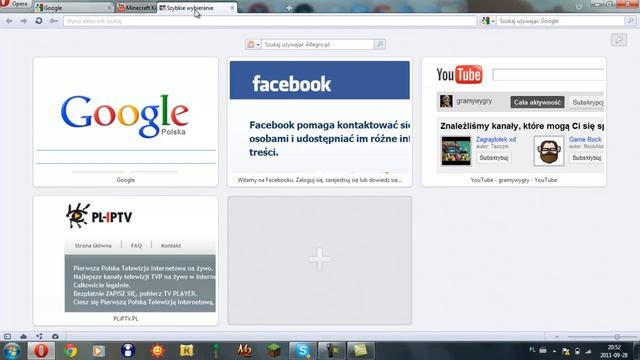The height and width of the screenshot is (360, 640).
Task: Click the Opera Link cloud icon
Action: pos(23,336)
